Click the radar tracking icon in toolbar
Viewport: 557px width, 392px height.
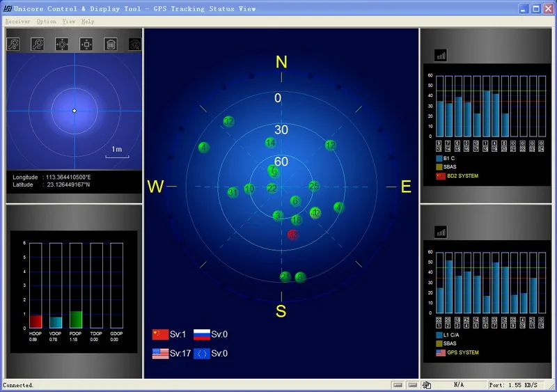click(134, 44)
